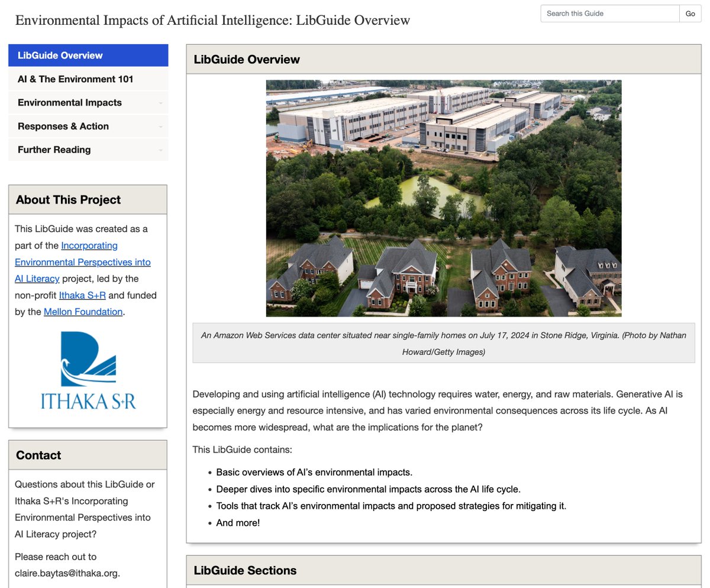Expand the Further Reading dropdown arrow

click(160, 151)
